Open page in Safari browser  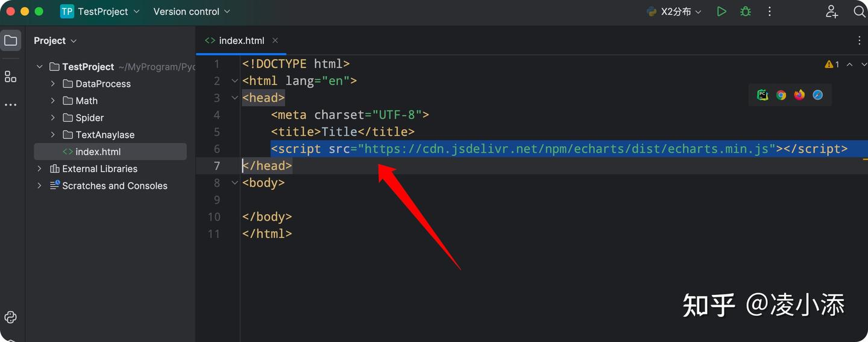[x=818, y=95]
